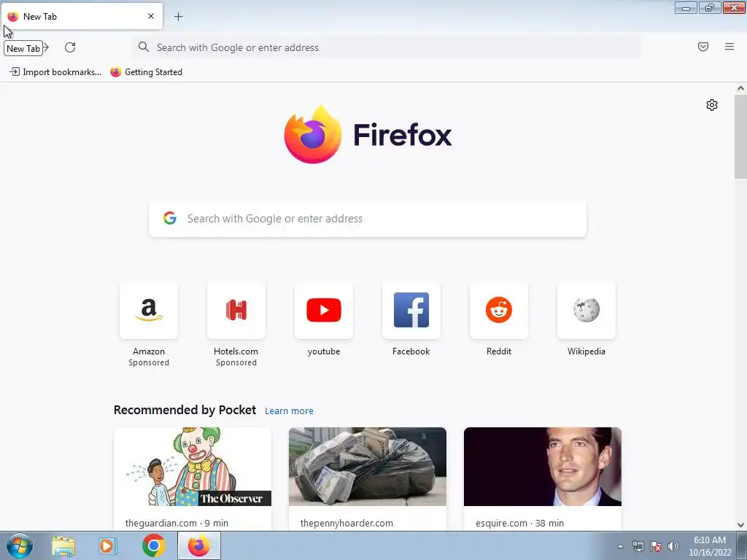Open the Save to Pocket icon
The image size is (747, 560).
pos(703,47)
